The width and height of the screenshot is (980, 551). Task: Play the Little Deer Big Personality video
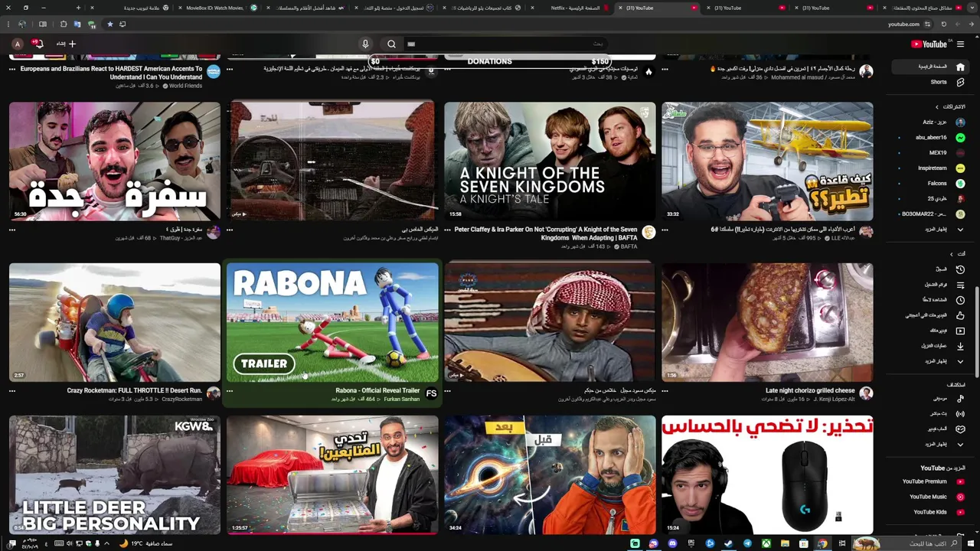[115, 474]
